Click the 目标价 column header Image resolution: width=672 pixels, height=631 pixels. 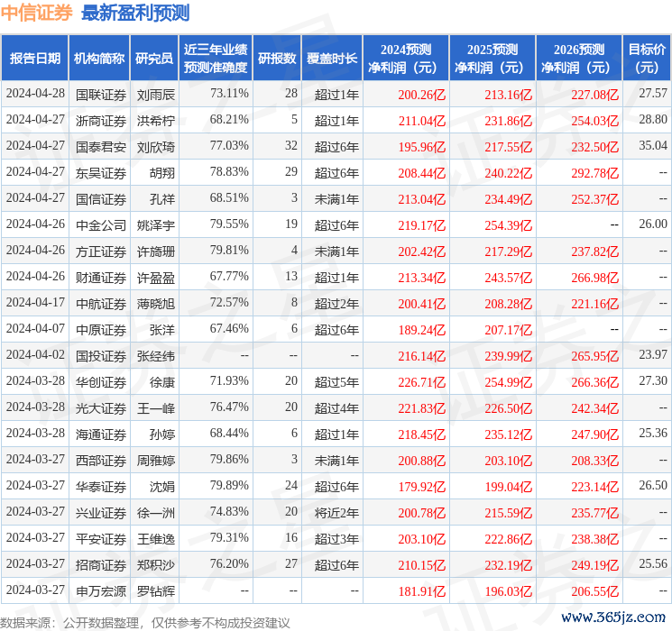pos(646,59)
